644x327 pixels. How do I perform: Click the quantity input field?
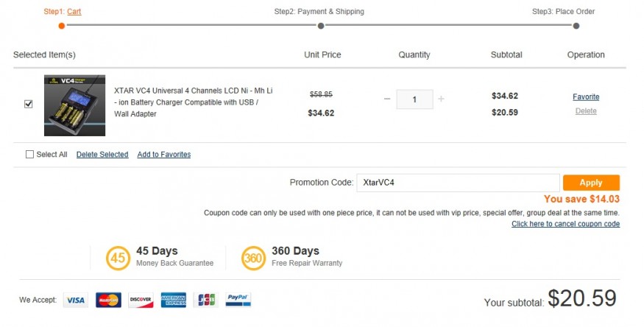[414, 99]
